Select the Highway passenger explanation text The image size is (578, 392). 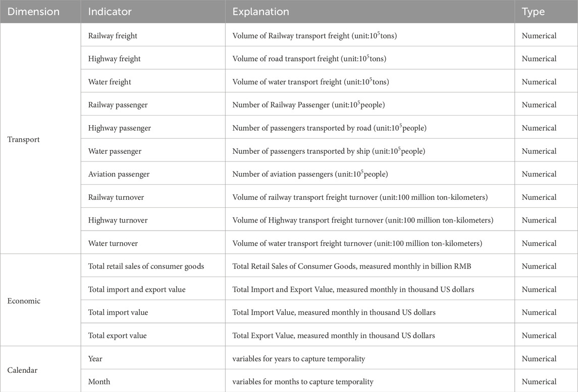tap(329, 128)
